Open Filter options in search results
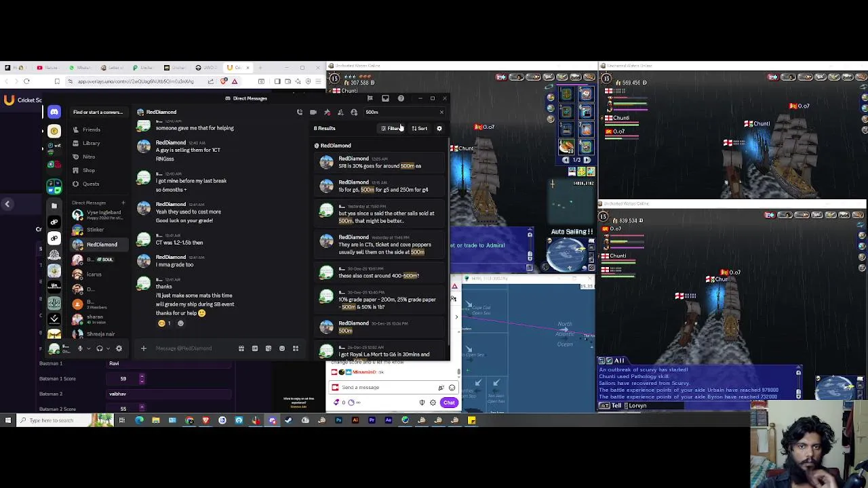Image resolution: width=868 pixels, height=488 pixels. click(x=392, y=128)
